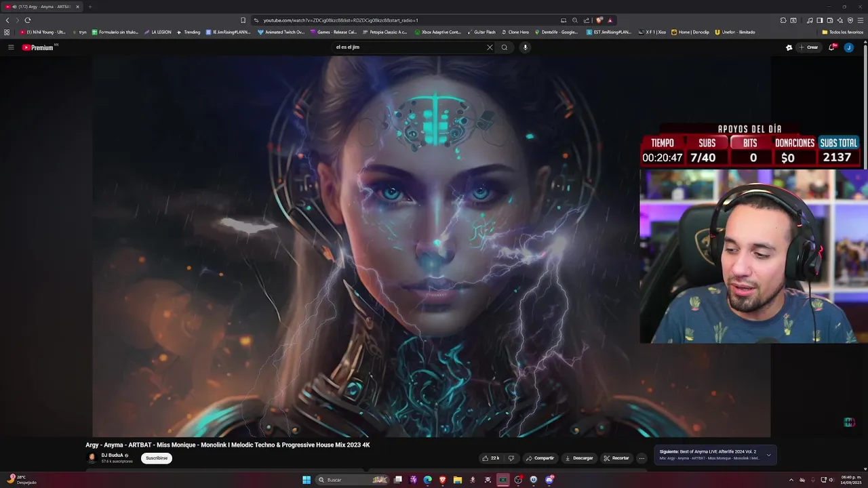The image size is (868, 488).
Task: Open the Animated Twitch Ov... bookmark
Action: (281, 32)
